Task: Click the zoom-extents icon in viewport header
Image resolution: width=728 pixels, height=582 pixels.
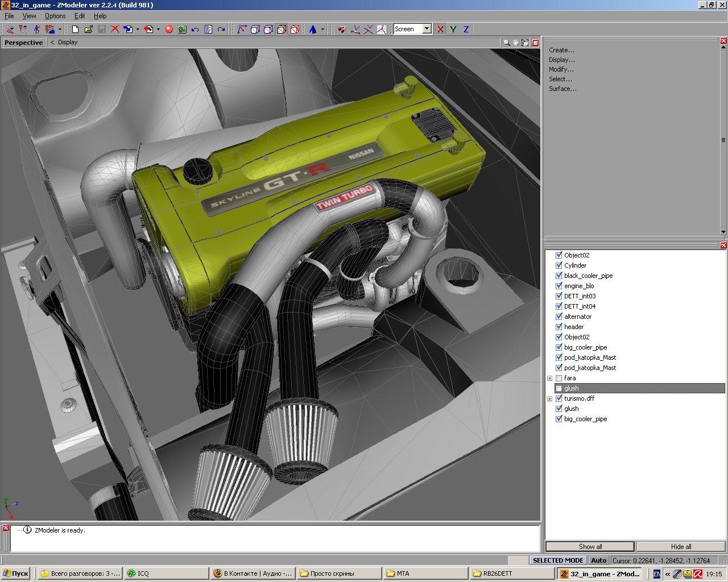Action: pos(525,43)
